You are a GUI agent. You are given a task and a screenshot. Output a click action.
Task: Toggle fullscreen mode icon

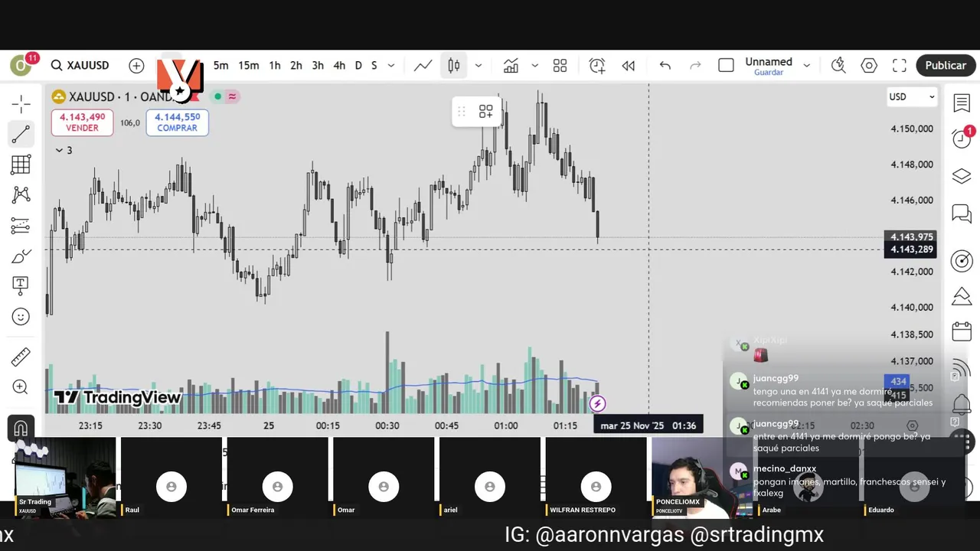click(x=900, y=65)
